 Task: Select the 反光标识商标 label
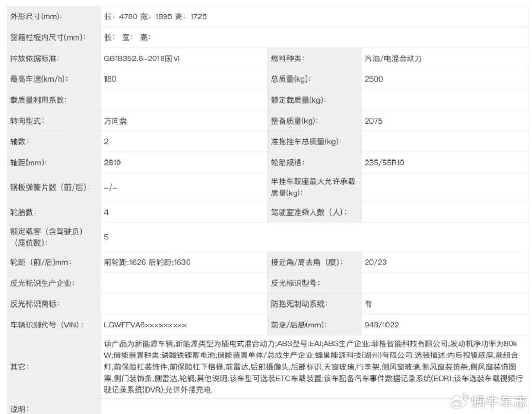[35, 304]
